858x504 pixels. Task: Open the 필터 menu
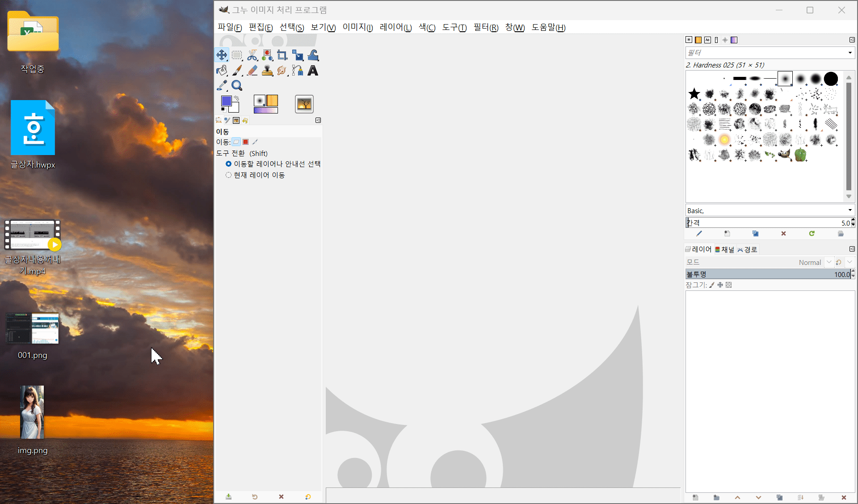485,28
